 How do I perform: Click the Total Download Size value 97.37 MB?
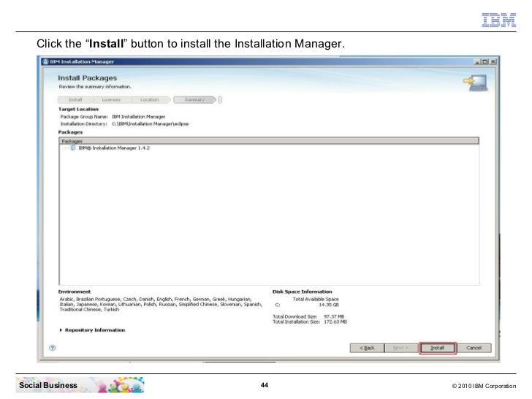334,316
